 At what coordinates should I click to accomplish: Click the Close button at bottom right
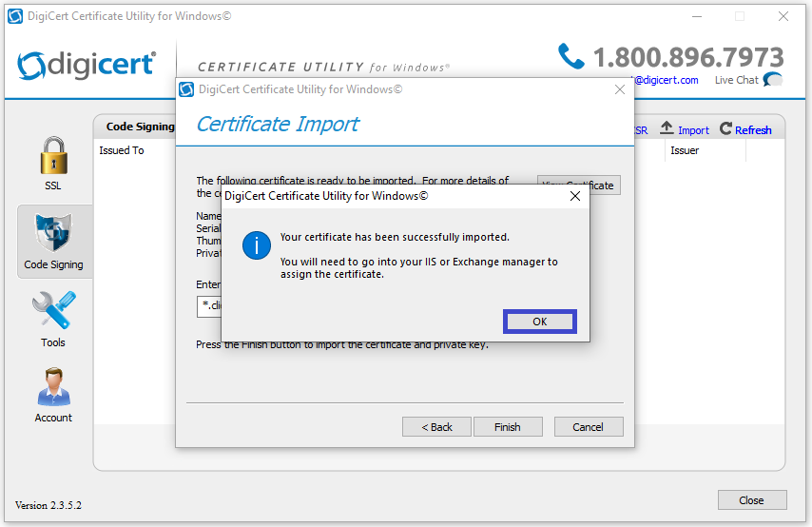(752, 500)
